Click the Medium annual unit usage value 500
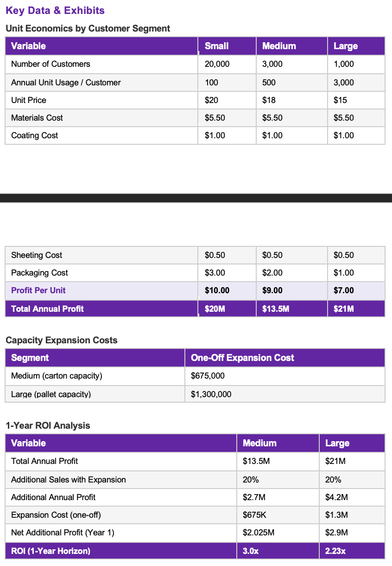 (269, 83)
